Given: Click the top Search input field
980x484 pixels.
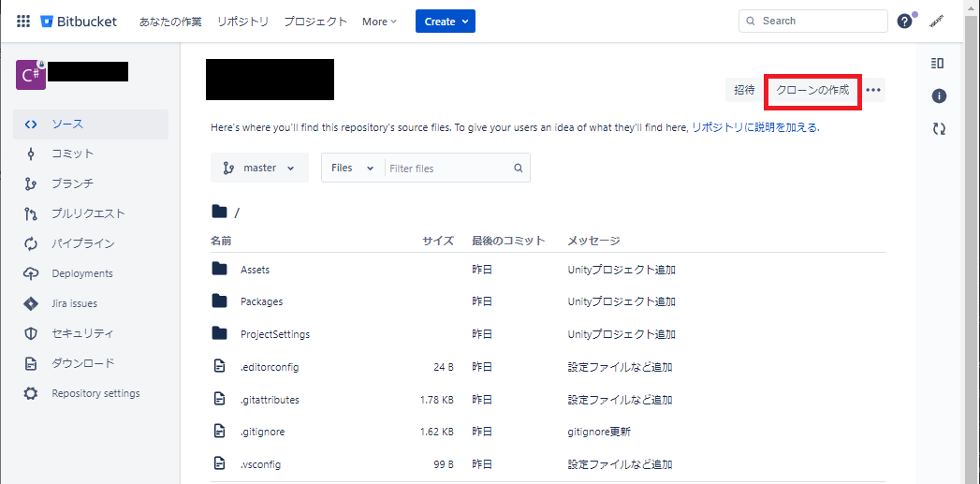Looking at the screenshot, I should 813,21.
